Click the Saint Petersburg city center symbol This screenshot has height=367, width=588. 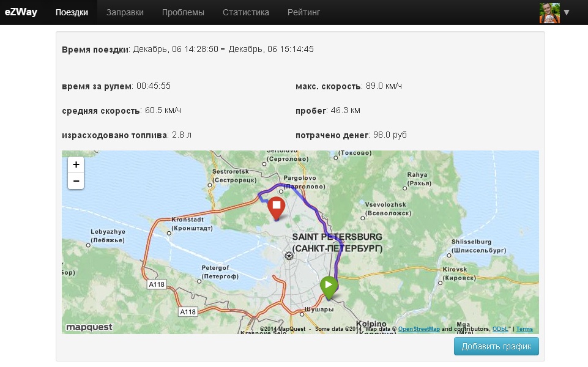point(289,256)
